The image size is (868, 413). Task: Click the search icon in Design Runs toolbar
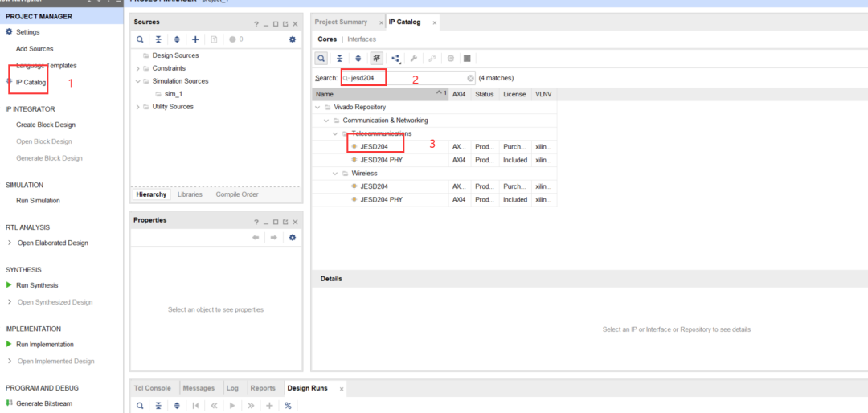(x=140, y=405)
